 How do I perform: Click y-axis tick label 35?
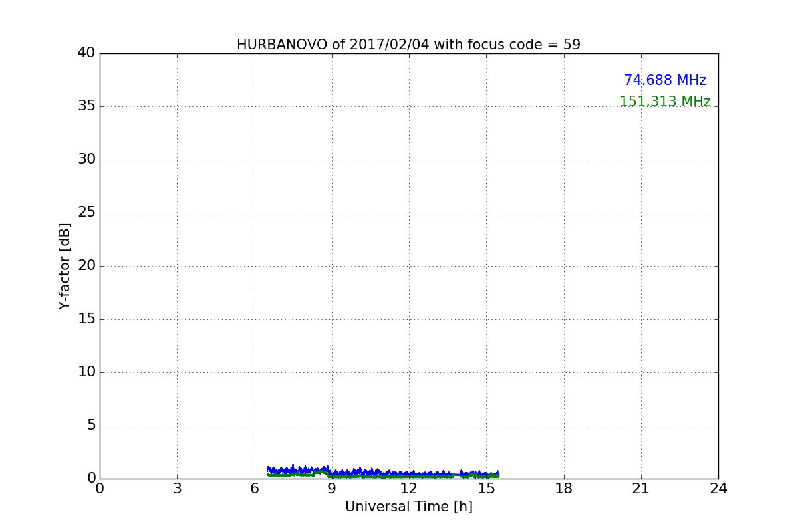click(x=86, y=106)
